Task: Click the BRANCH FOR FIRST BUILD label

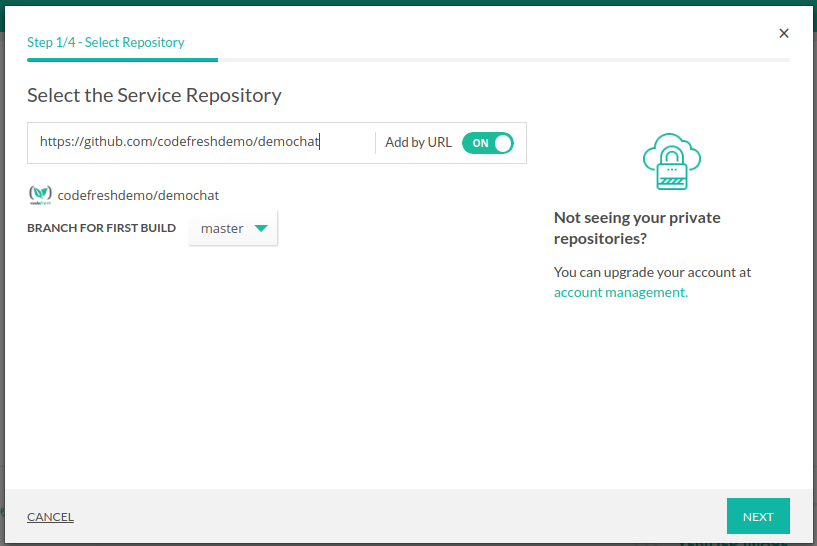Action: click(102, 228)
